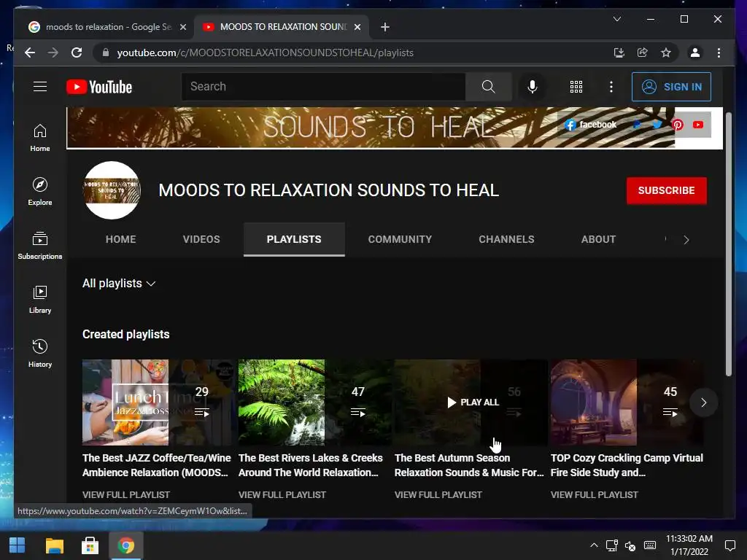The image size is (747, 560).
Task: Open the forest waterfall playlist thumbnail
Action: 315,402
